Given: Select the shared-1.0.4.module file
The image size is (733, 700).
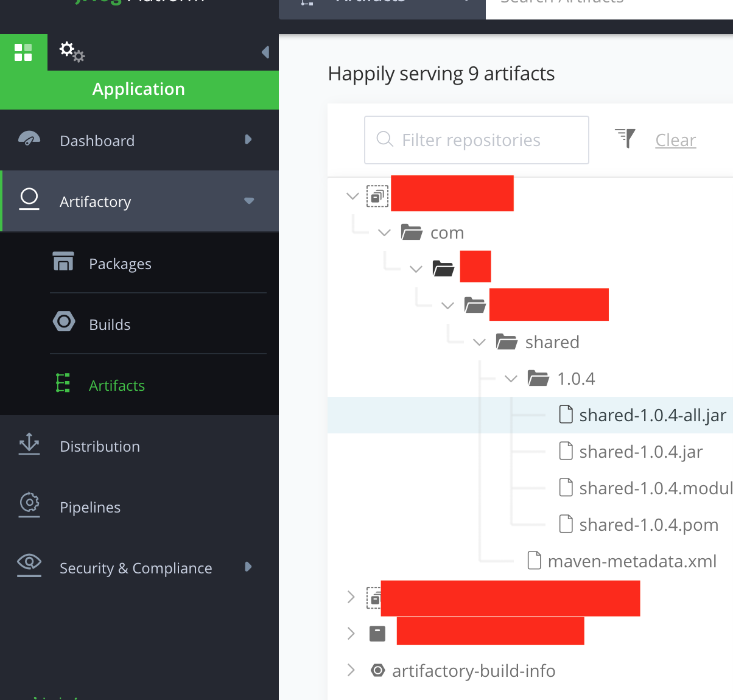Looking at the screenshot, I should pyautogui.click(x=656, y=488).
